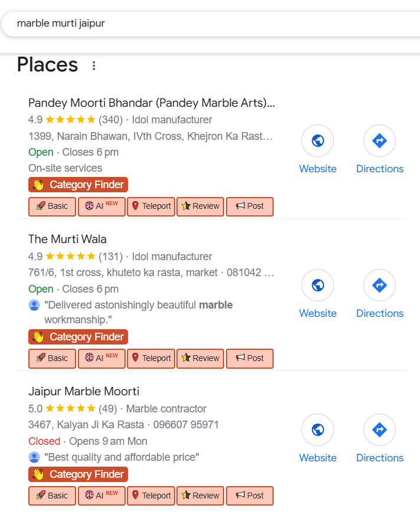Click Category Finder under Jaipur Marble Moorti

[78, 474]
